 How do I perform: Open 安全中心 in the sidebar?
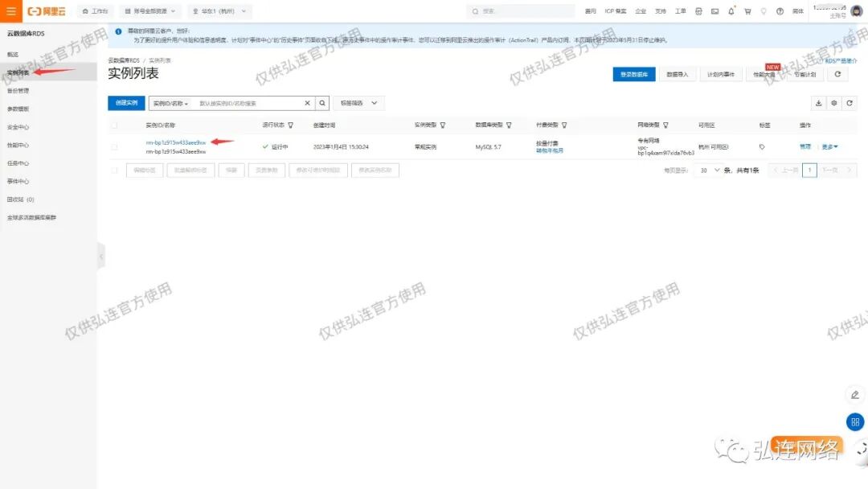click(x=18, y=127)
